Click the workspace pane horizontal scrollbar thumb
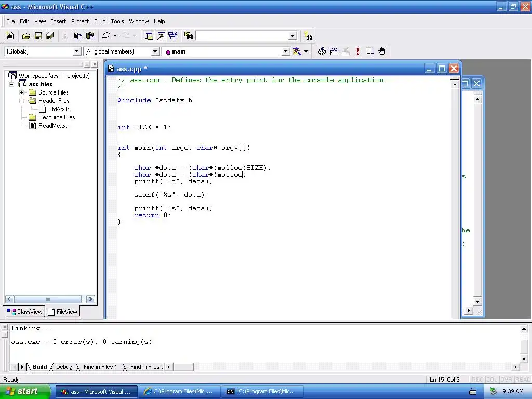This screenshot has width=532, height=399. [x=47, y=299]
